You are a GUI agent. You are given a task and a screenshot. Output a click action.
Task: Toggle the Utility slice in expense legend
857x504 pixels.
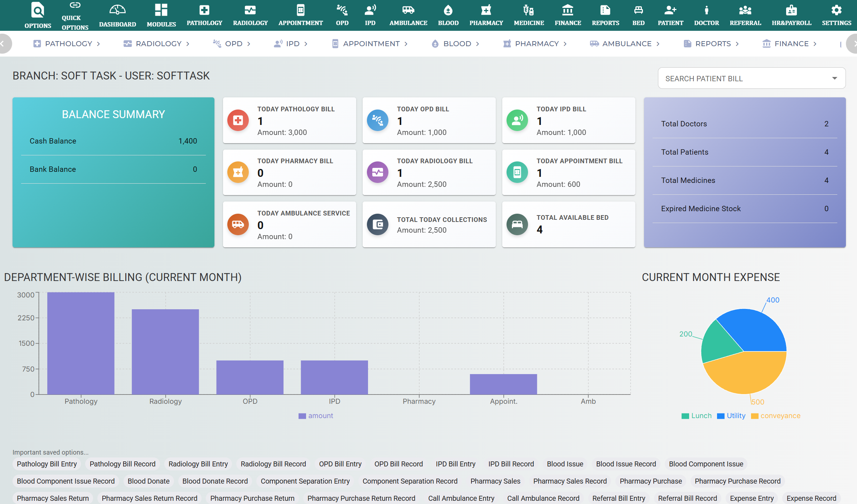(731, 416)
